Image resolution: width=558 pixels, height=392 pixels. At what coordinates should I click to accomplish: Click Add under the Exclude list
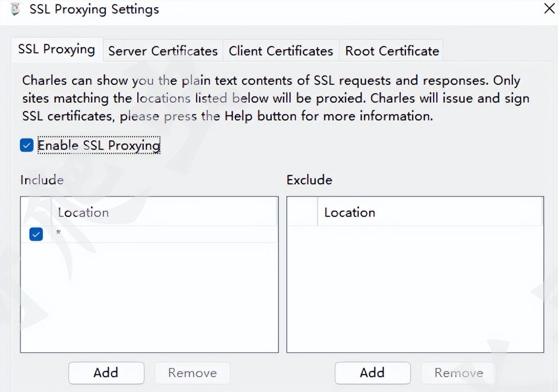tap(372, 373)
